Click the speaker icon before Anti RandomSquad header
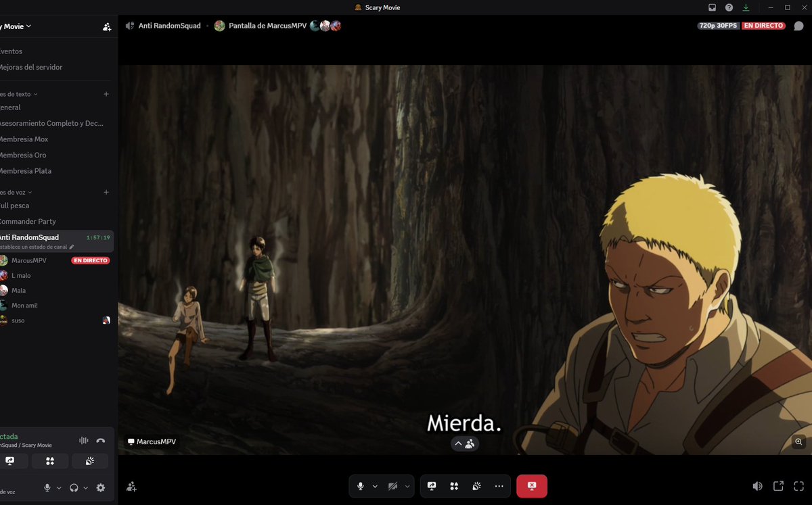 click(x=130, y=26)
